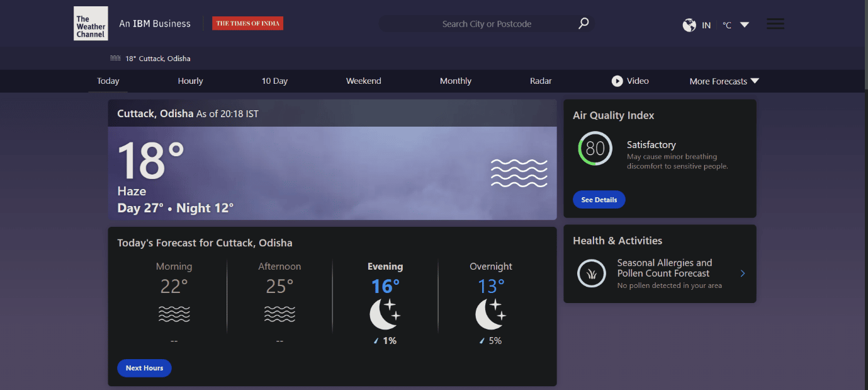
Task: Click the An IBM Business text
Action: (155, 24)
